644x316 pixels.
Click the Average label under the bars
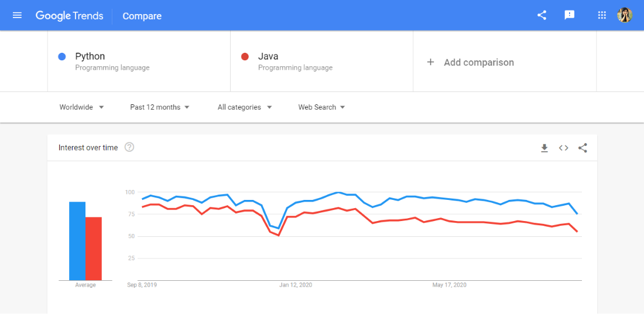[x=85, y=285]
